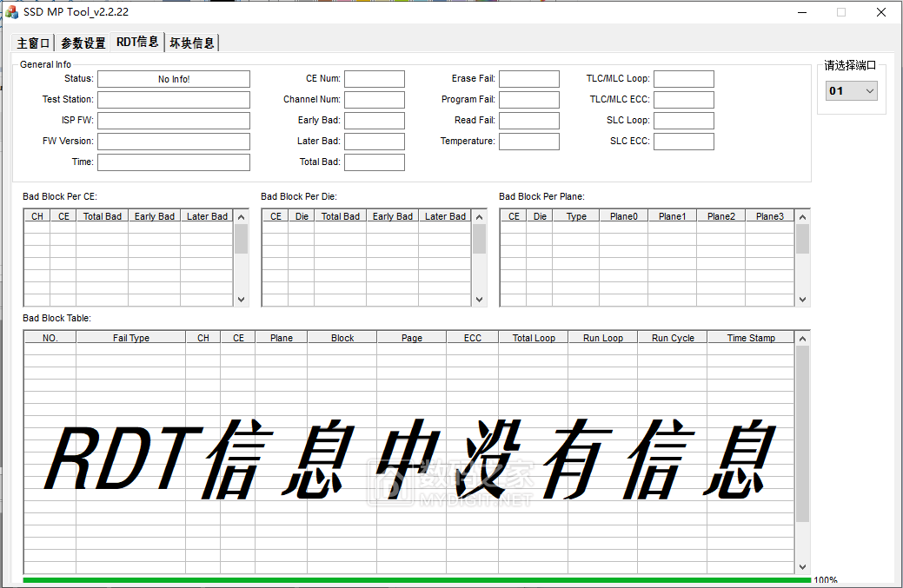Switch to the 主窗口 tab

[34, 43]
